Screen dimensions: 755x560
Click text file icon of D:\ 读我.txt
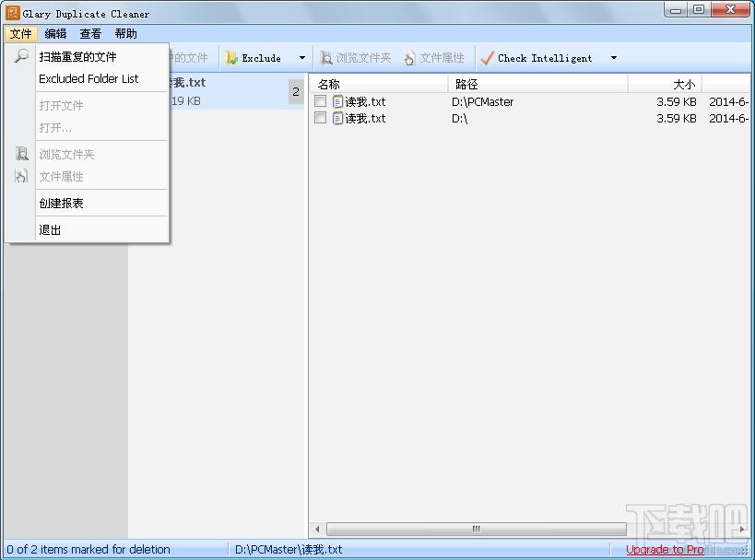338,118
